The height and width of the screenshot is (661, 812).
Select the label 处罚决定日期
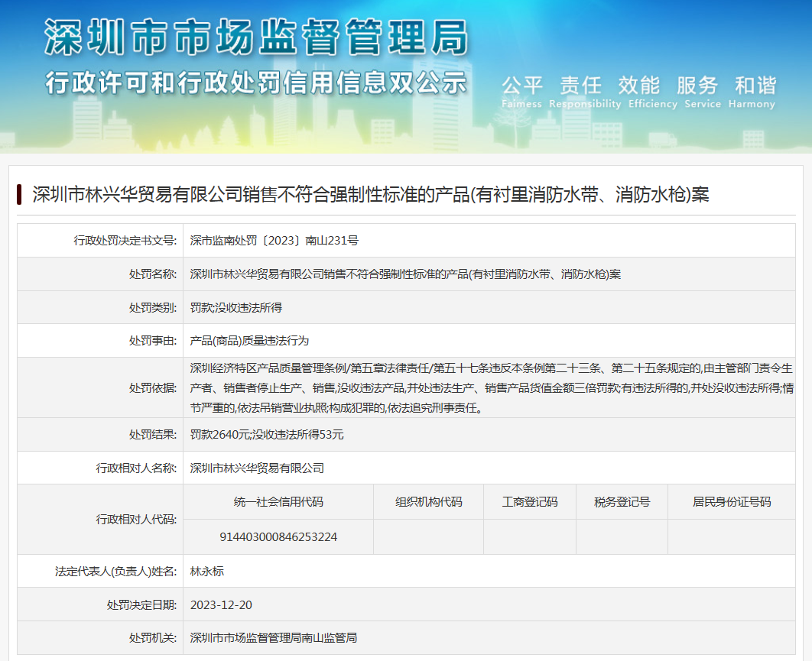(x=142, y=605)
